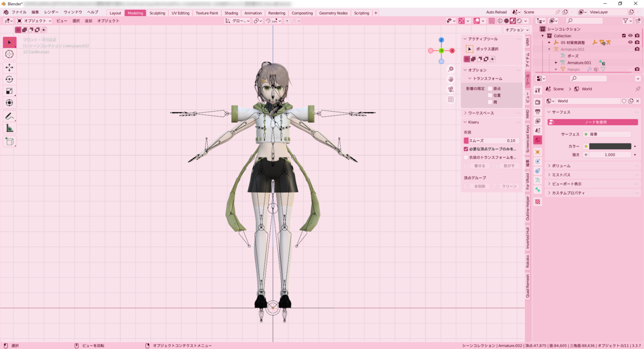
Task: Open the レンダー menu
Action: (x=51, y=12)
